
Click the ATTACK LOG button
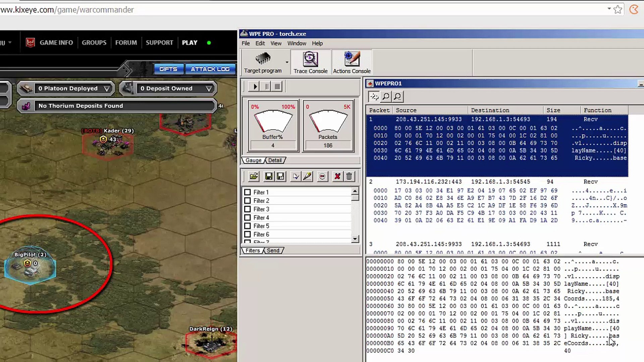210,69
